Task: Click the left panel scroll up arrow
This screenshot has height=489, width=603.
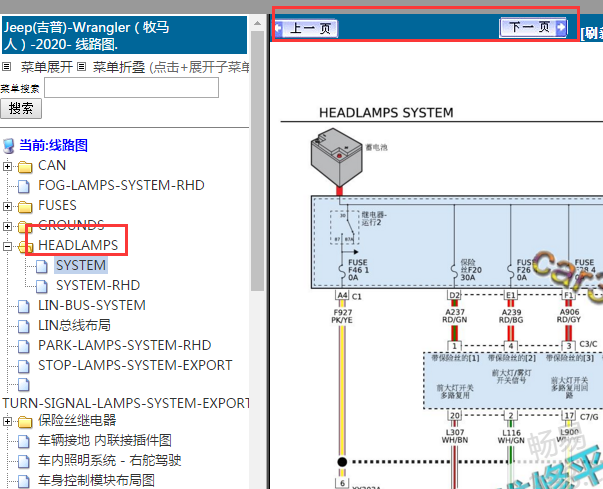Action: point(257,23)
